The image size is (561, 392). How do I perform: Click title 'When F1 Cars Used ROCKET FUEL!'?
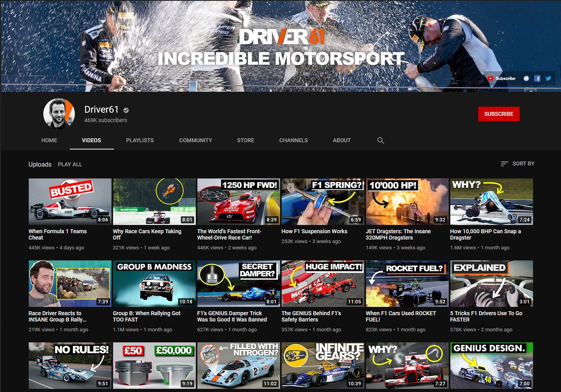401,316
